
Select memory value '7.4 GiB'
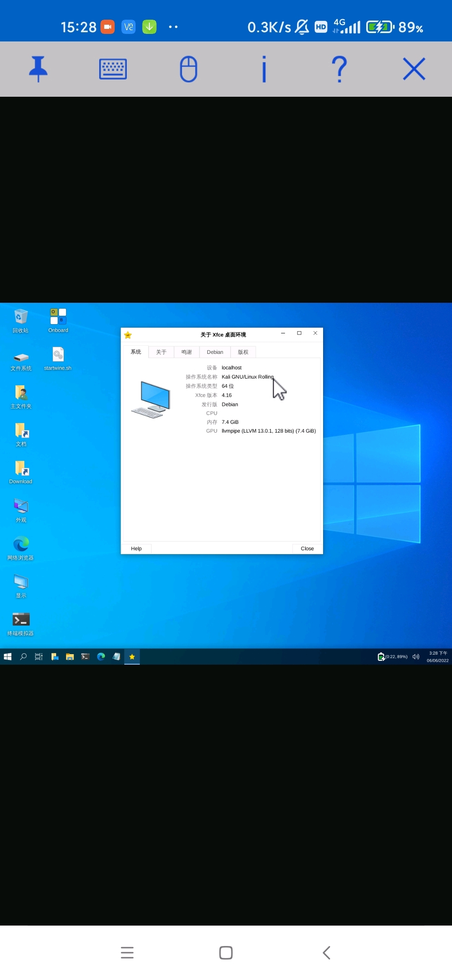point(230,422)
